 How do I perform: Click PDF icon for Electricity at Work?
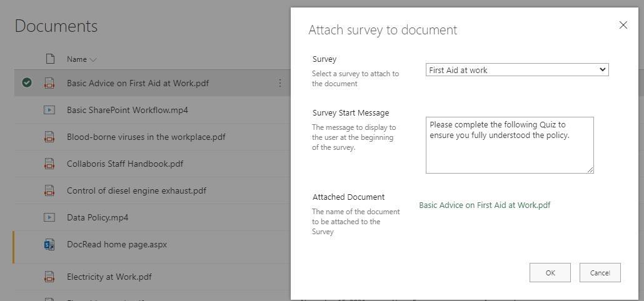pos(49,277)
